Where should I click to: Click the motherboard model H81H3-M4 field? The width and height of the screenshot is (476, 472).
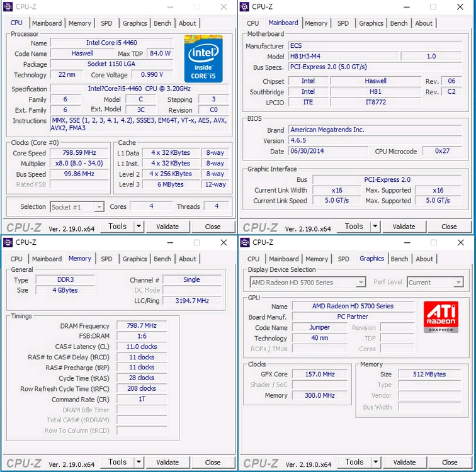tap(343, 57)
